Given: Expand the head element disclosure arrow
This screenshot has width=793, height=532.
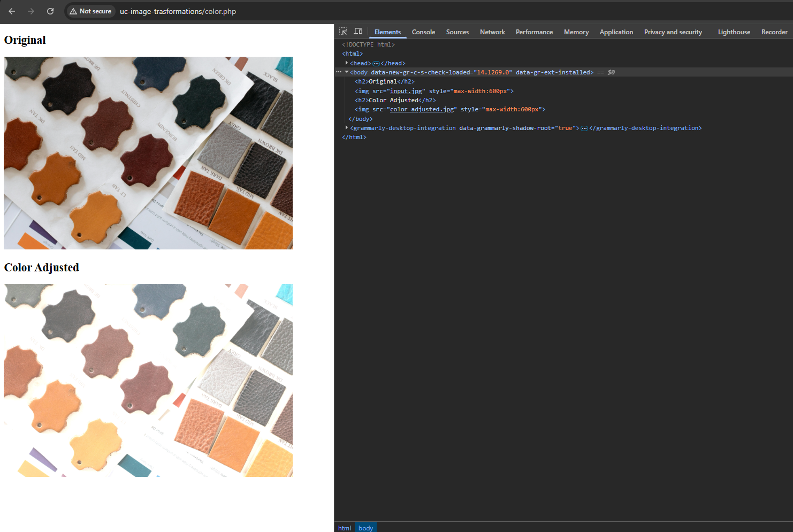Looking at the screenshot, I should pos(347,63).
